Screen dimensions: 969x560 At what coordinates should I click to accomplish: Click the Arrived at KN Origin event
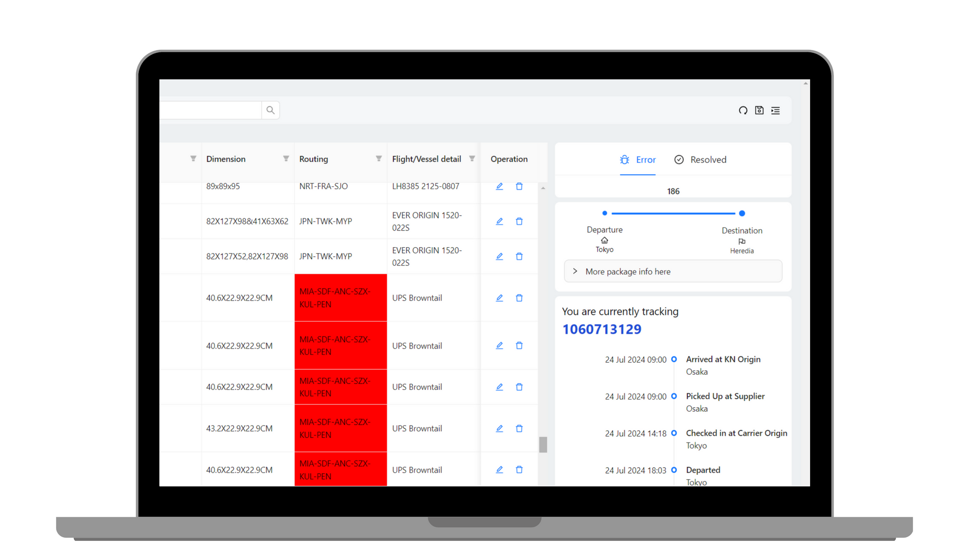(723, 359)
